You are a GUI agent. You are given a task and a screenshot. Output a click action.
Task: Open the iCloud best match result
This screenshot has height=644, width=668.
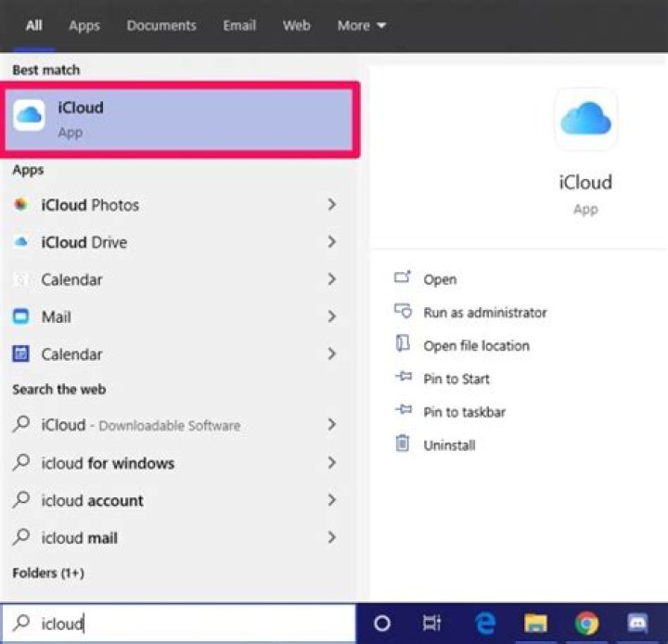182,119
